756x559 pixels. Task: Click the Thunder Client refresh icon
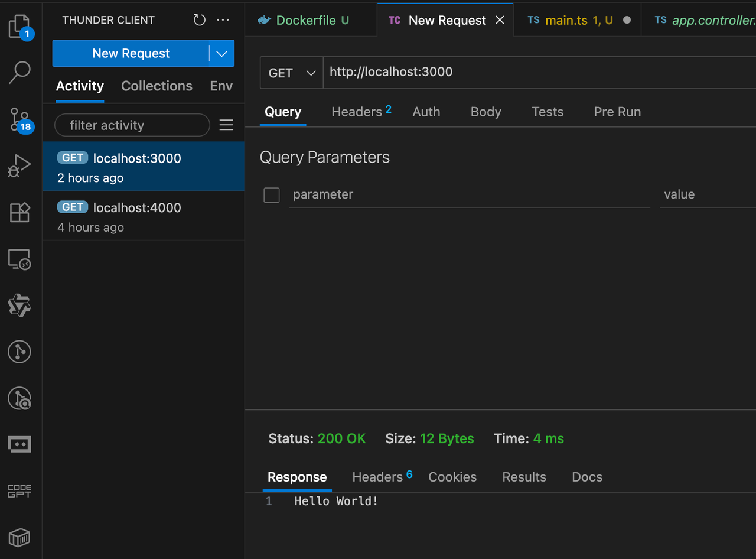200,20
